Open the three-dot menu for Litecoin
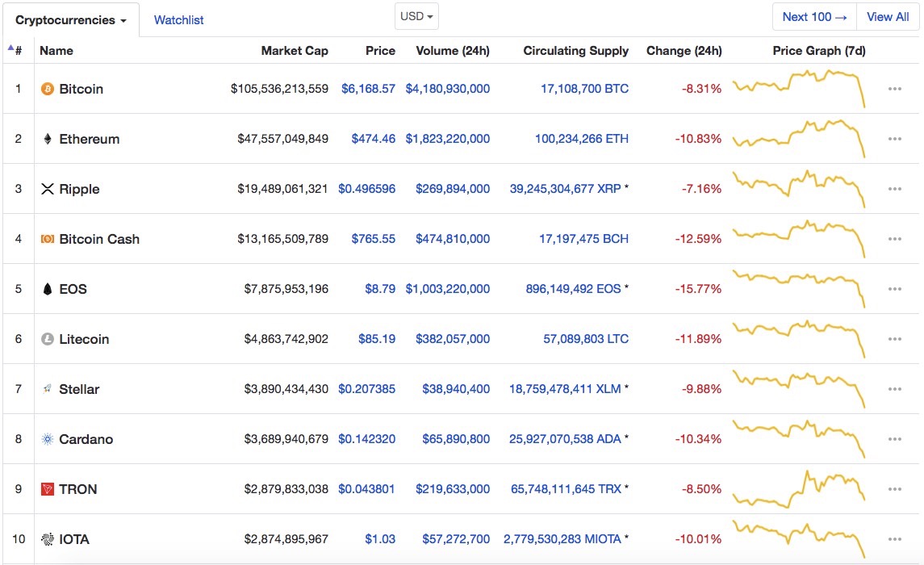This screenshot has width=924, height=565. point(894,339)
